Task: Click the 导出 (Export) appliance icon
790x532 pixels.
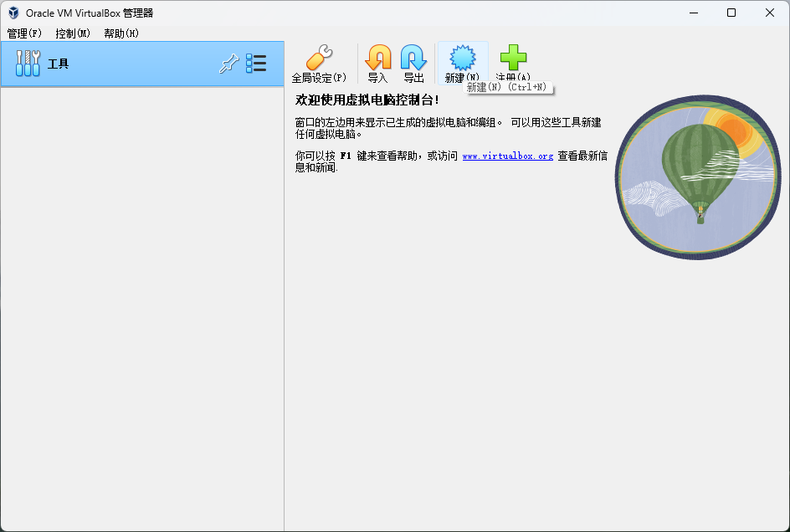Action: click(x=413, y=59)
